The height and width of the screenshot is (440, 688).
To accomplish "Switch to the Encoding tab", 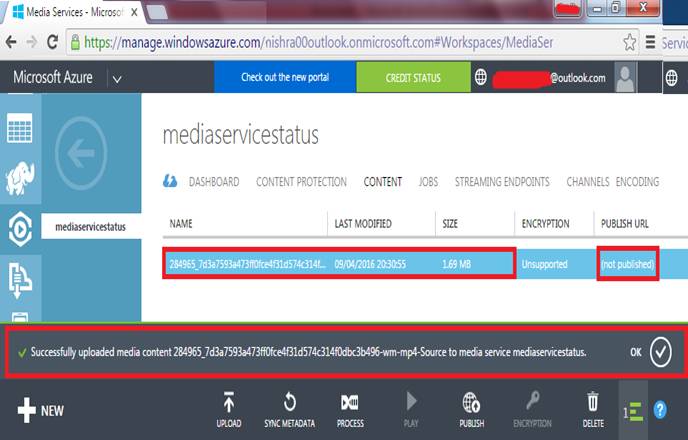I will (638, 182).
